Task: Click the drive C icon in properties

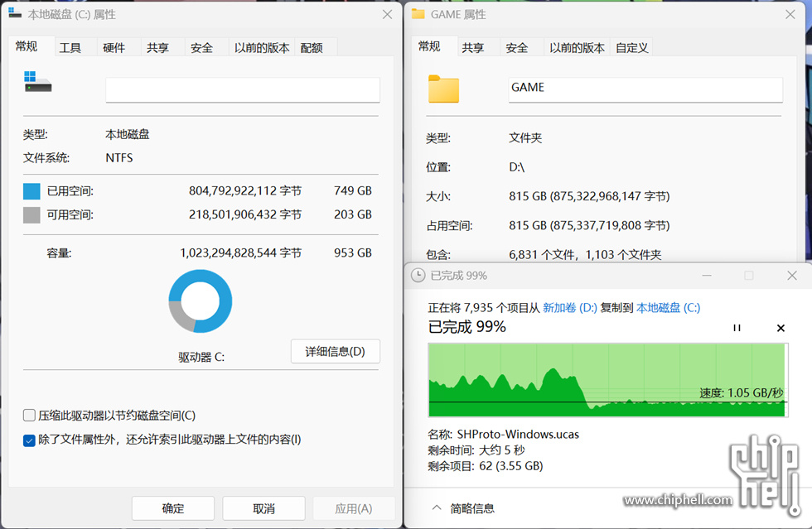Action: (38, 82)
